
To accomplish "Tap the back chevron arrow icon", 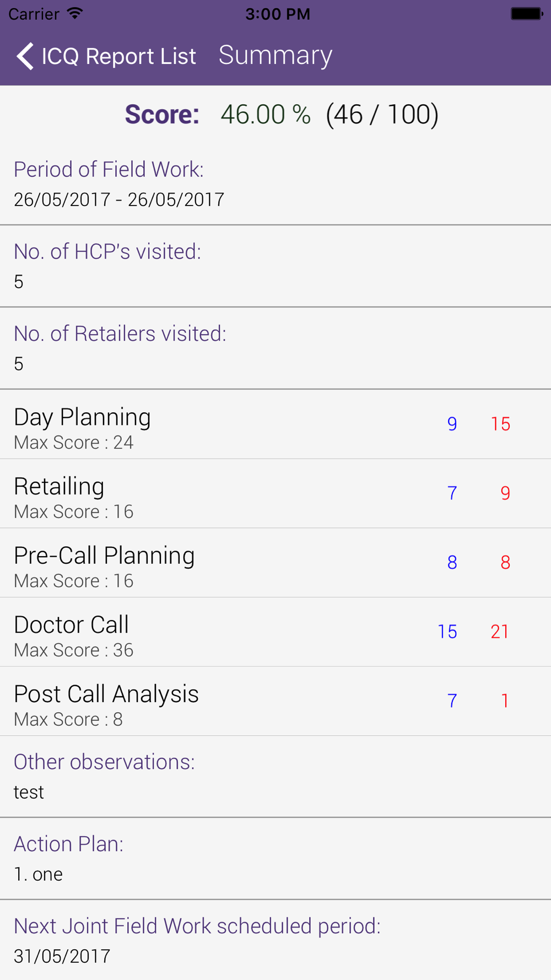I will coord(25,56).
